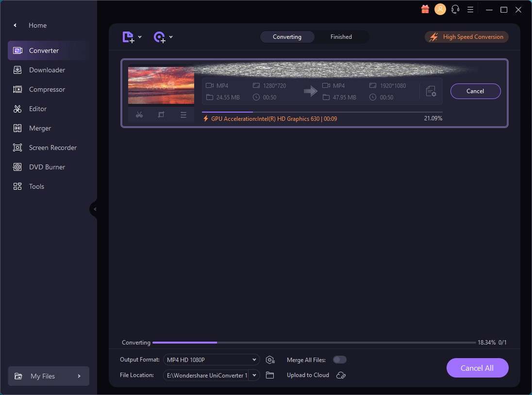Toggle High Speed Conversion
532x395 pixels.
click(466, 37)
